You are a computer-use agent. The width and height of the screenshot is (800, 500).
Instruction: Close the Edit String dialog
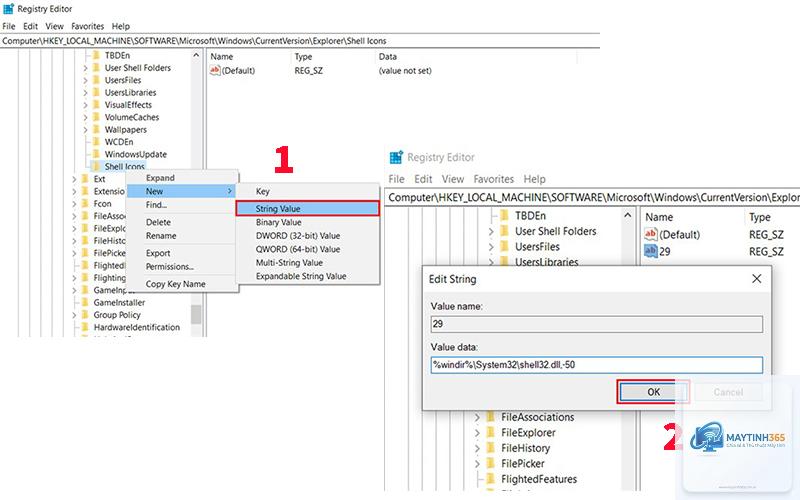pos(757,279)
